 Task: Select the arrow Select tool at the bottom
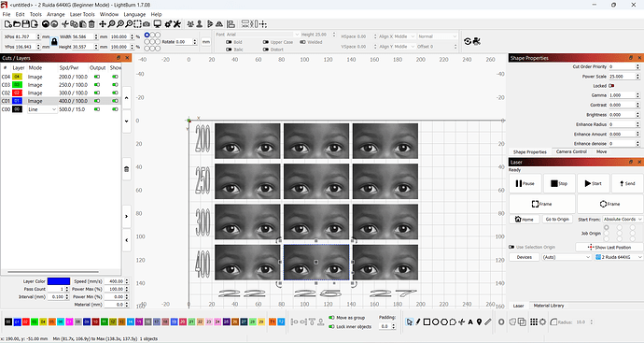[x=409, y=322]
